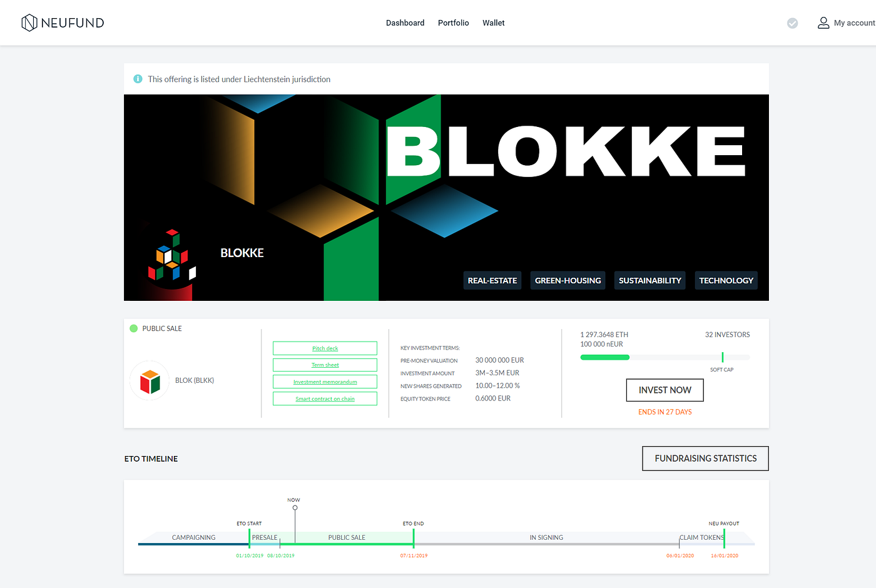Select the TECHNOLOGY tag

pos(726,280)
